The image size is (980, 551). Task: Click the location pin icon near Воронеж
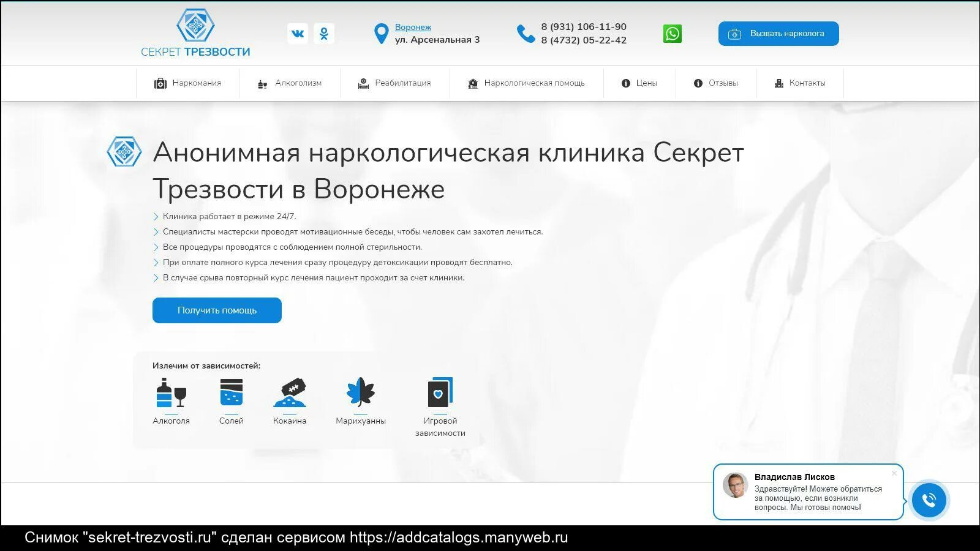381,34
